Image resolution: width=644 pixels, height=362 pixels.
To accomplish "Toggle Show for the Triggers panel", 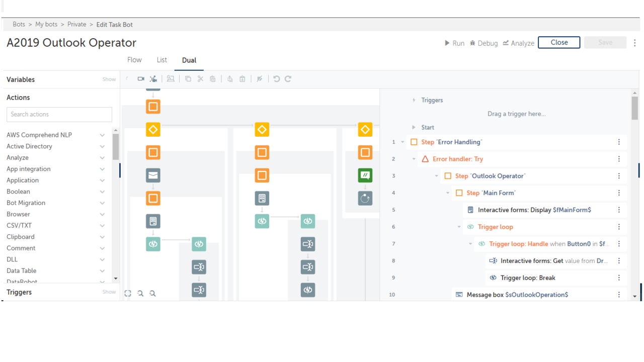I will [109, 292].
